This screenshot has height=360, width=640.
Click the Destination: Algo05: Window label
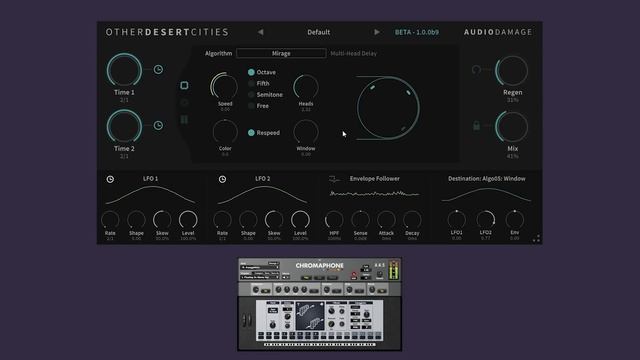pos(487,179)
